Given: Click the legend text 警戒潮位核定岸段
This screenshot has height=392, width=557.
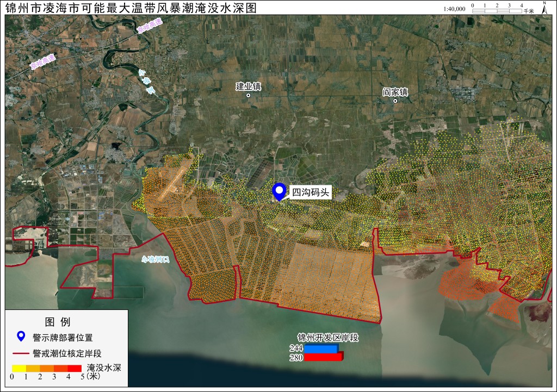Looking at the screenshot, I should coord(67,353).
